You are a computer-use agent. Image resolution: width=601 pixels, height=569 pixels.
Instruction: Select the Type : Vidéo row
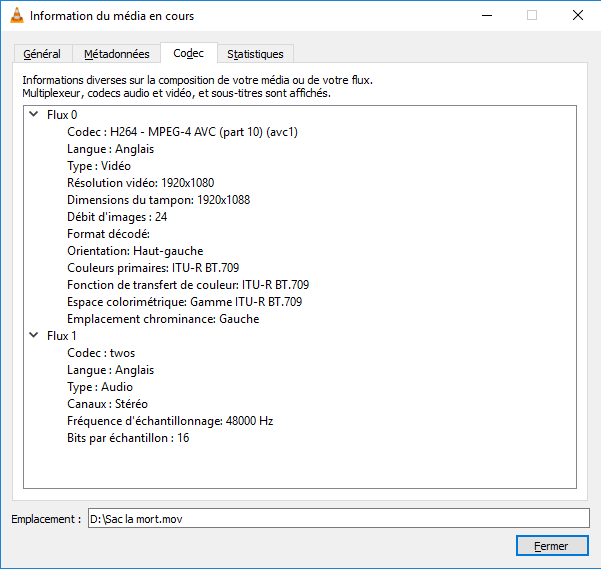[x=99, y=166]
